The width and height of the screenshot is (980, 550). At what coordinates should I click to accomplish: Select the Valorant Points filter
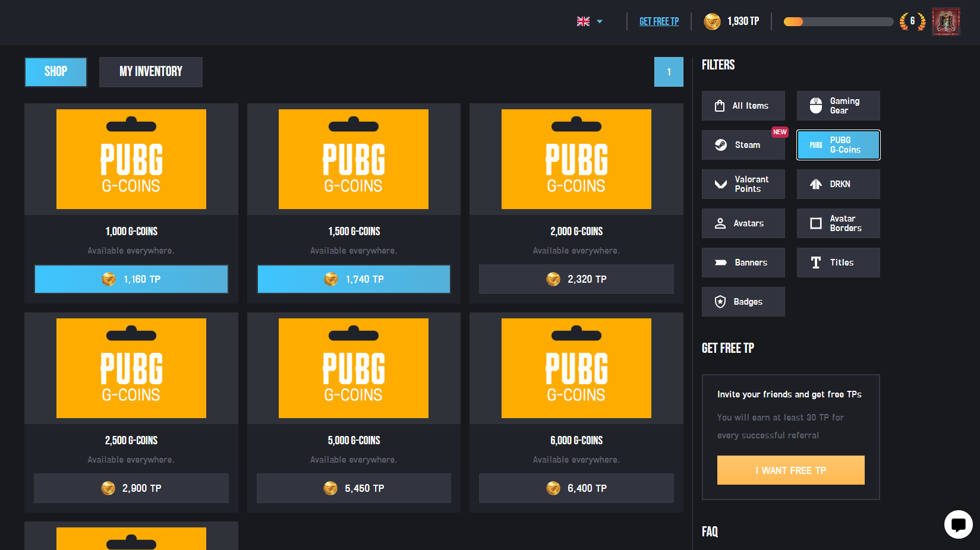pyautogui.click(x=743, y=184)
